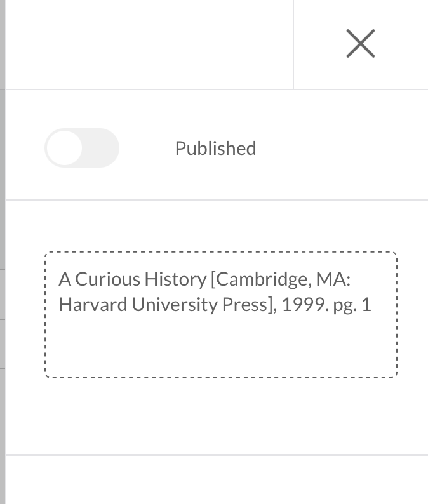Click the white knob of the Published toggle

pos(65,148)
